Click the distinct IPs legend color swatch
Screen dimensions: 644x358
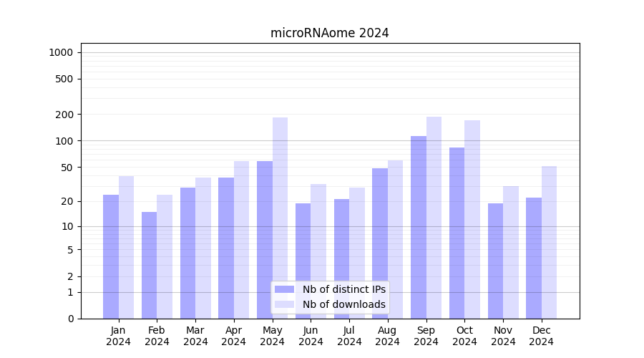pos(284,289)
